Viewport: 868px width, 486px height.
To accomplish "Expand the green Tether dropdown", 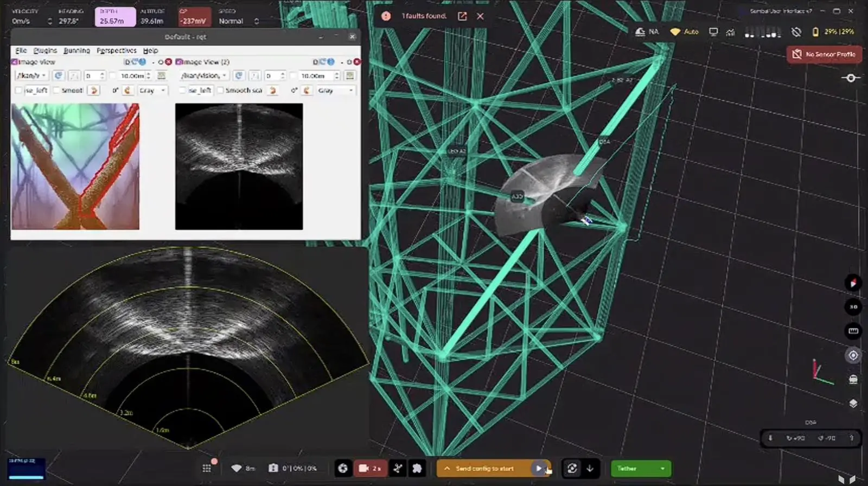I will click(x=662, y=469).
